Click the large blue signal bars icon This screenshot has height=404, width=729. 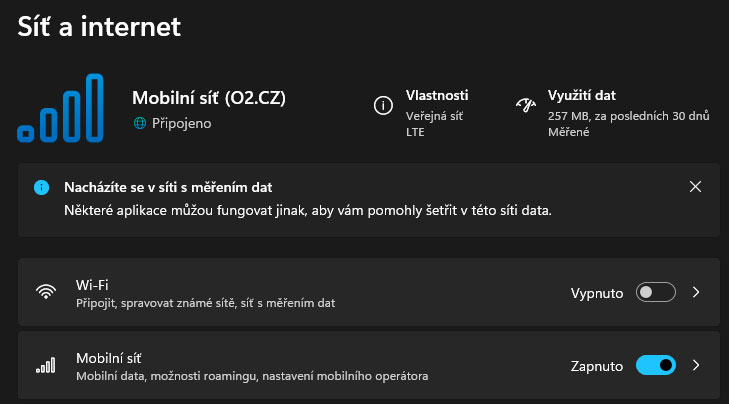point(60,108)
